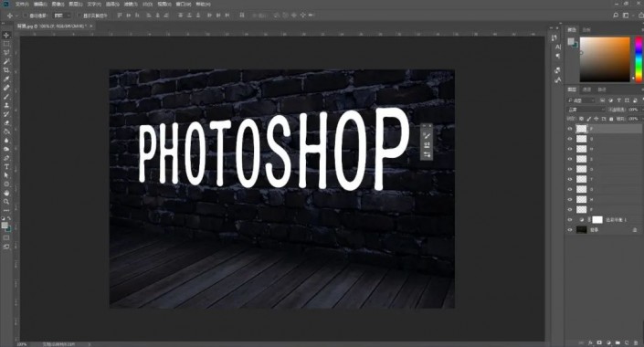Open the 窗口 menu
This screenshot has width=644, height=347.
point(184,4)
